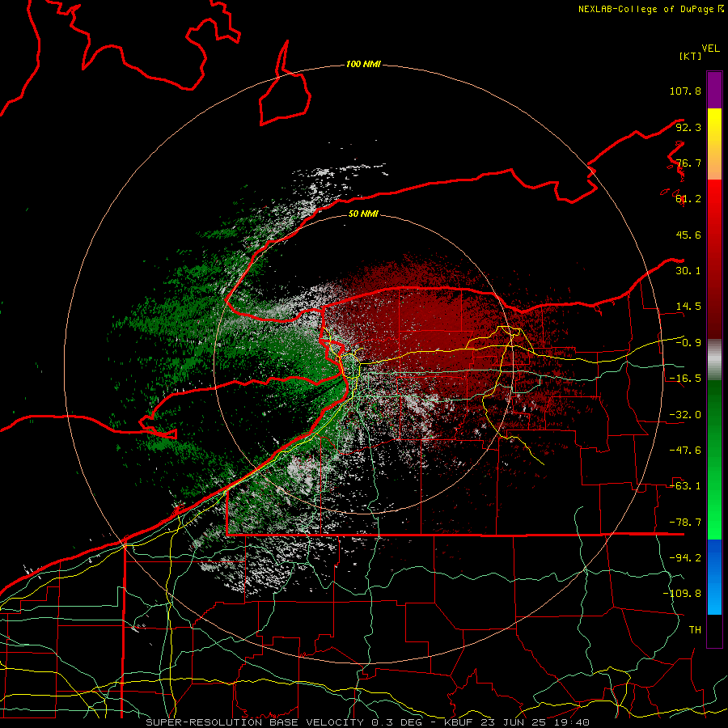This screenshot has height=728, width=728.
Task: Click the blue segment of velocity color bar
Action: tap(714, 577)
